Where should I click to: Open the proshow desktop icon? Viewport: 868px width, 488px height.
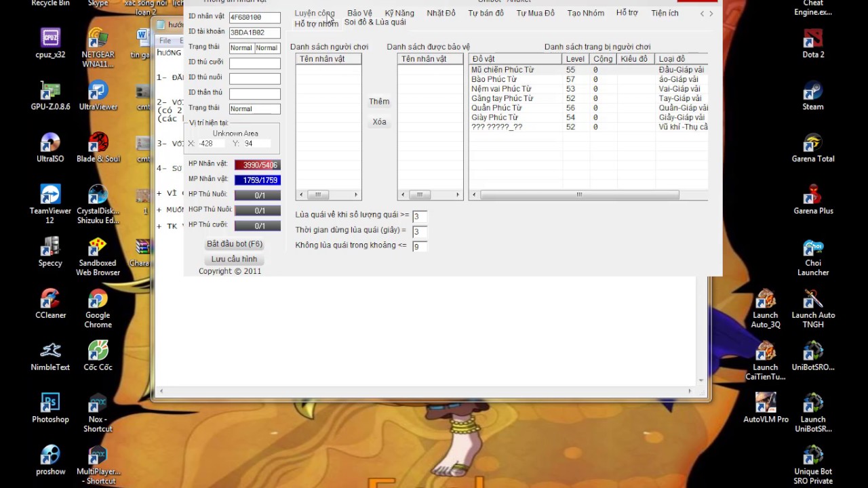click(x=50, y=460)
